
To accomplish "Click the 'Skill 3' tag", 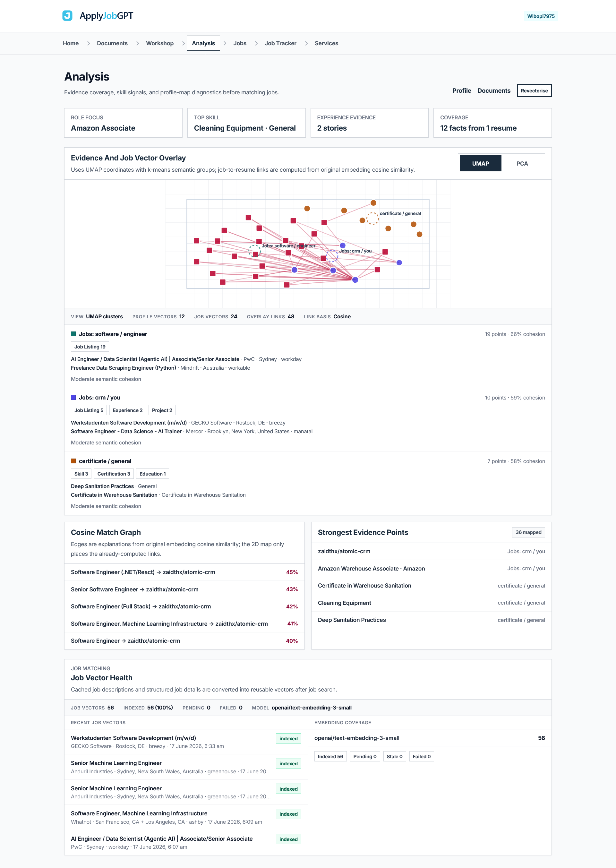I will (x=81, y=474).
